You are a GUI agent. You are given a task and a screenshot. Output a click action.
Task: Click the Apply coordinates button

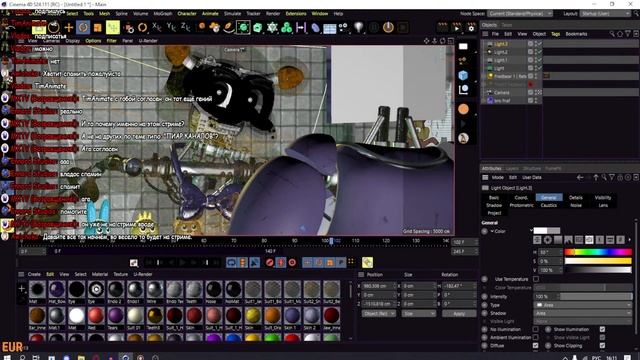click(x=459, y=313)
